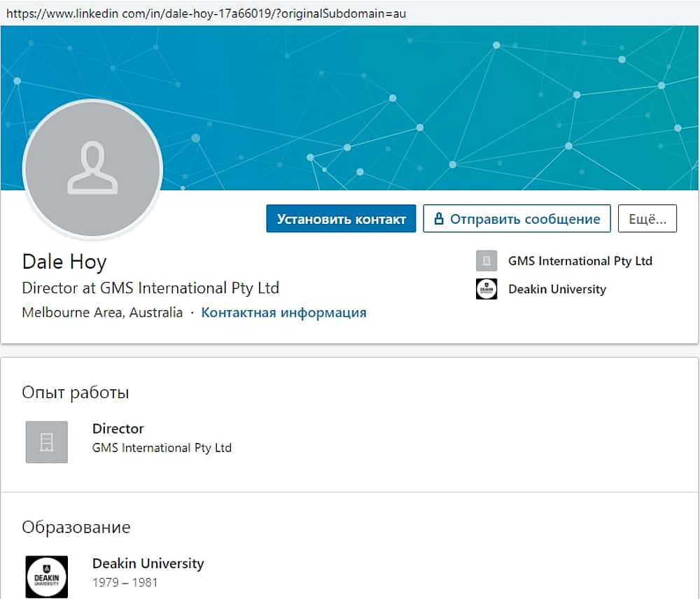Click the lock icon in the message button

click(439, 219)
